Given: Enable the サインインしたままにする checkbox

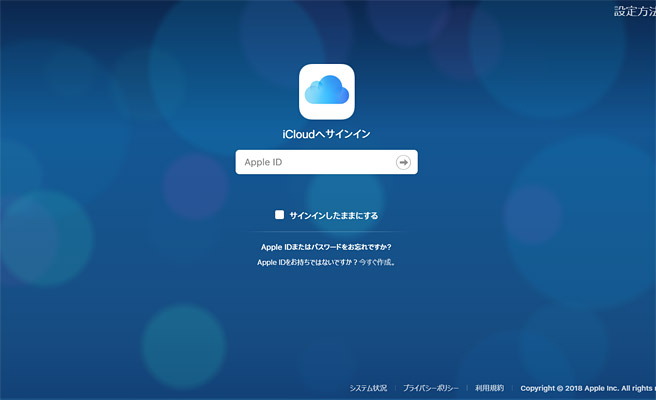Looking at the screenshot, I should [x=279, y=215].
